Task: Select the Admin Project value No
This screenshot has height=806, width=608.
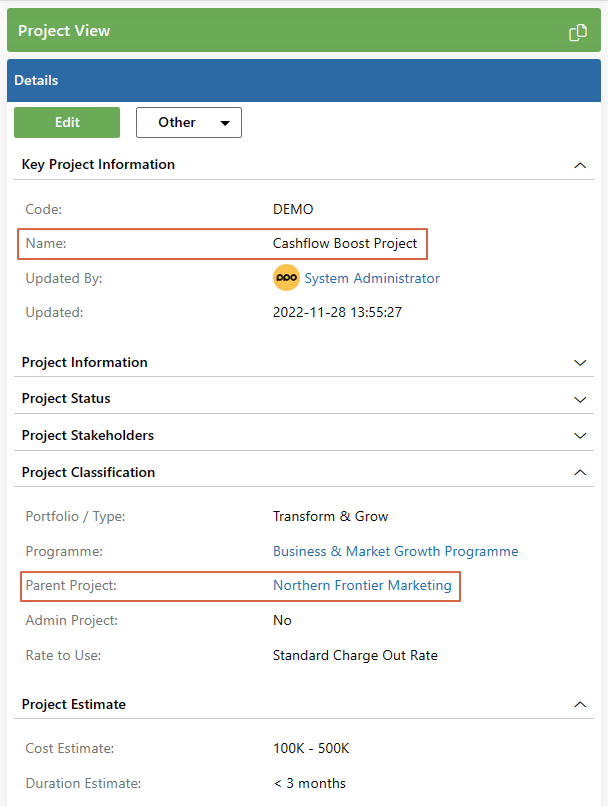Action: (x=282, y=620)
